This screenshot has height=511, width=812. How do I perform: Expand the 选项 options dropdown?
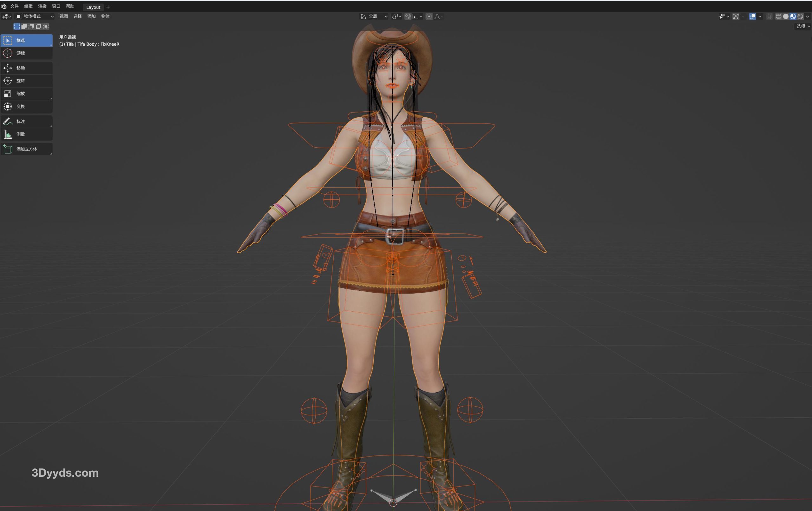803,26
